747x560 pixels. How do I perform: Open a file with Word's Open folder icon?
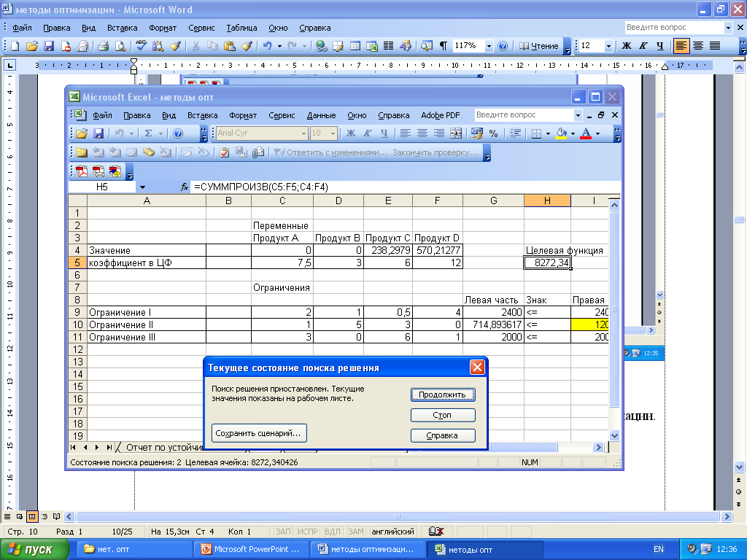coord(32,46)
